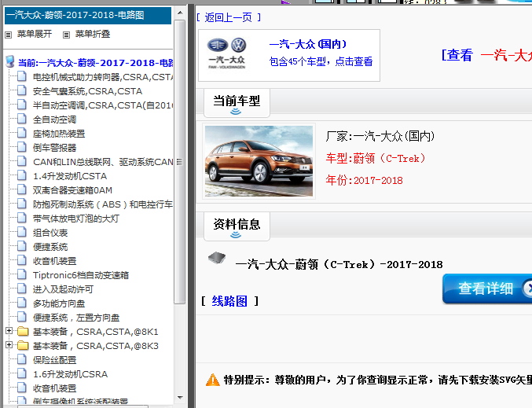This screenshot has width=532, height=408.
Task: Click the 当前:一汽大众-蔚领-2017-2018 root node
Action: (96, 63)
